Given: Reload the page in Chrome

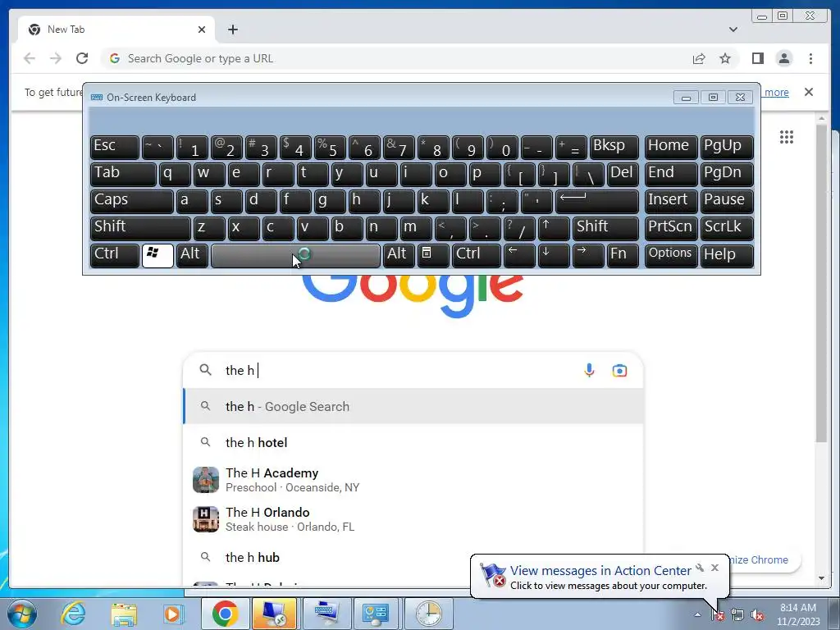Looking at the screenshot, I should (82, 58).
